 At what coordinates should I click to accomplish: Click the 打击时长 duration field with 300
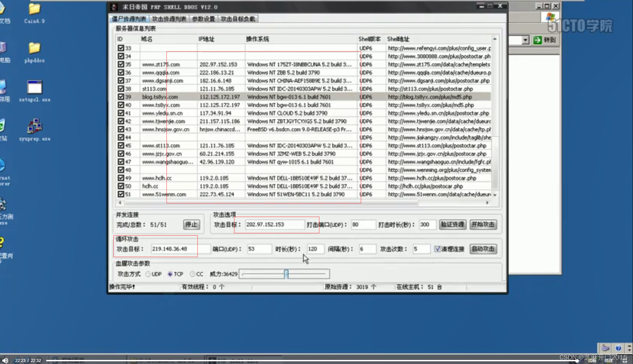coord(427,224)
